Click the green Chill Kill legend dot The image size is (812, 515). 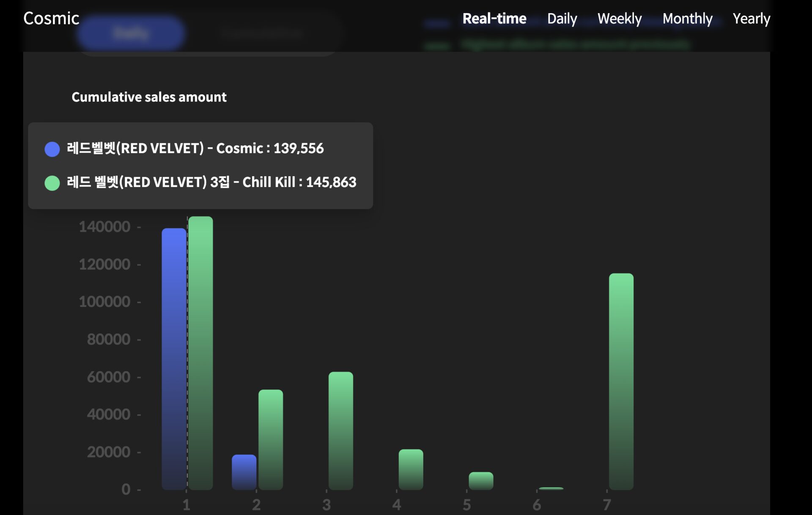click(x=52, y=183)
